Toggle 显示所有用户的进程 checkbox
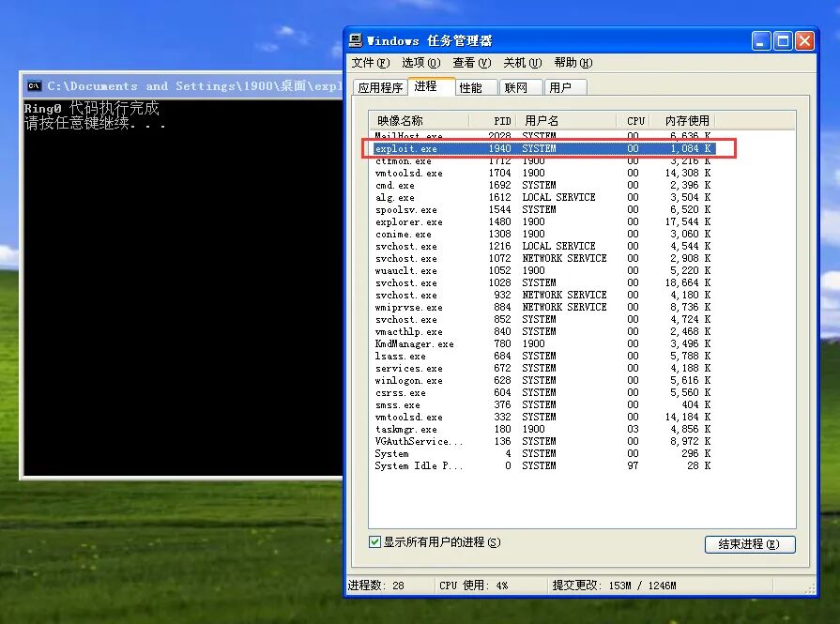 (x=375, y=542)
